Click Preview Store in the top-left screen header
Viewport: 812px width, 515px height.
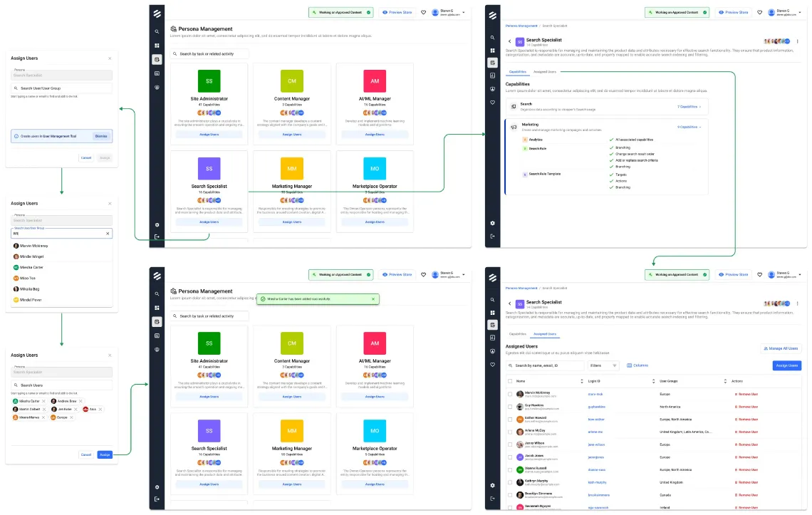coord(397,12)
